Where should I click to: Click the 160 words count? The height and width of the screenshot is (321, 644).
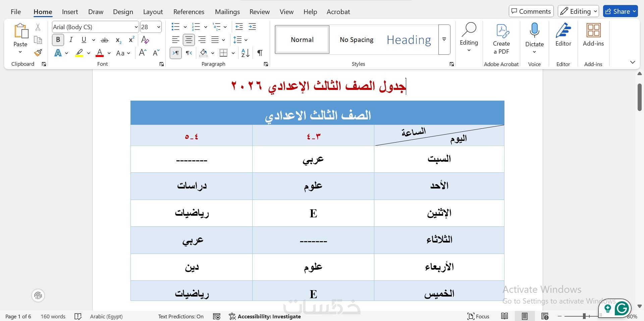pos(53,316)
